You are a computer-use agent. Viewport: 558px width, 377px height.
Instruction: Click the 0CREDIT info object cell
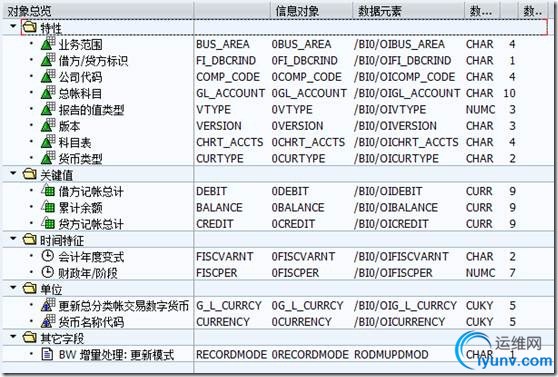click(294, 224)
